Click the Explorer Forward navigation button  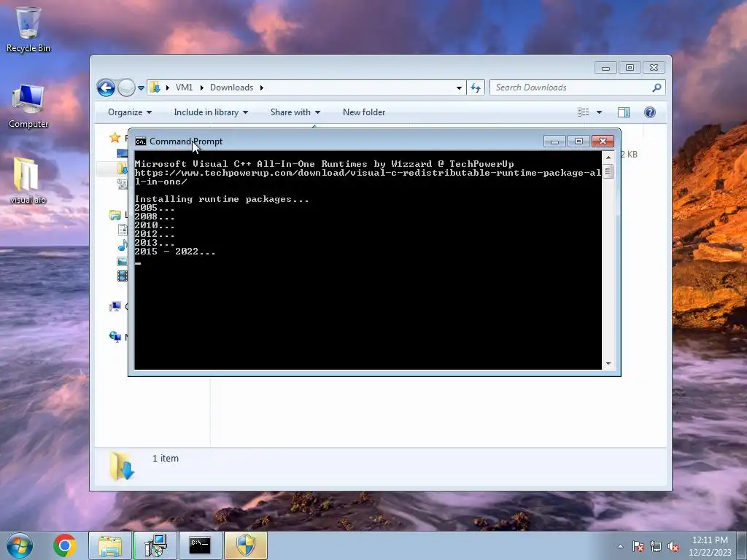(x=126, y=87)
